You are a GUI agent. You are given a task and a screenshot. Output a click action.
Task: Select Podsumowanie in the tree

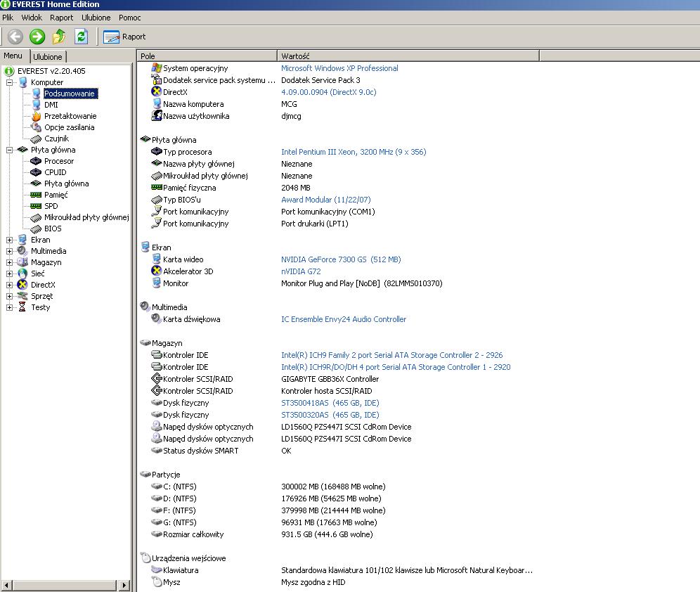70,94
